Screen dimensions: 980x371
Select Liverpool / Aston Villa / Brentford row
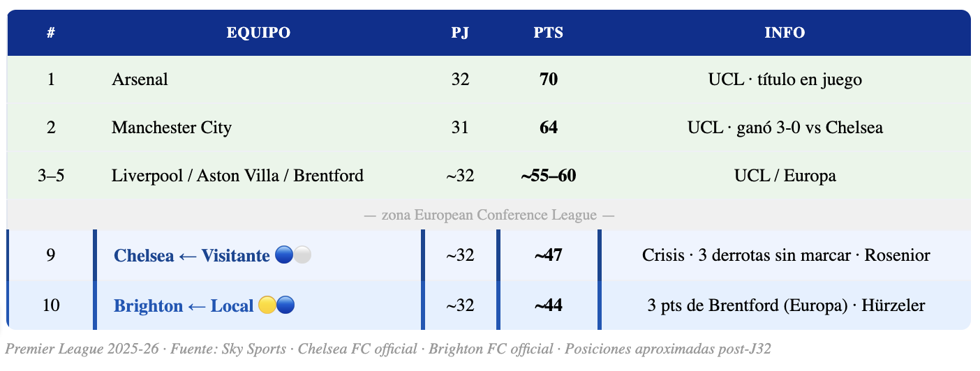pyautogui.click(x=237, y=176)
